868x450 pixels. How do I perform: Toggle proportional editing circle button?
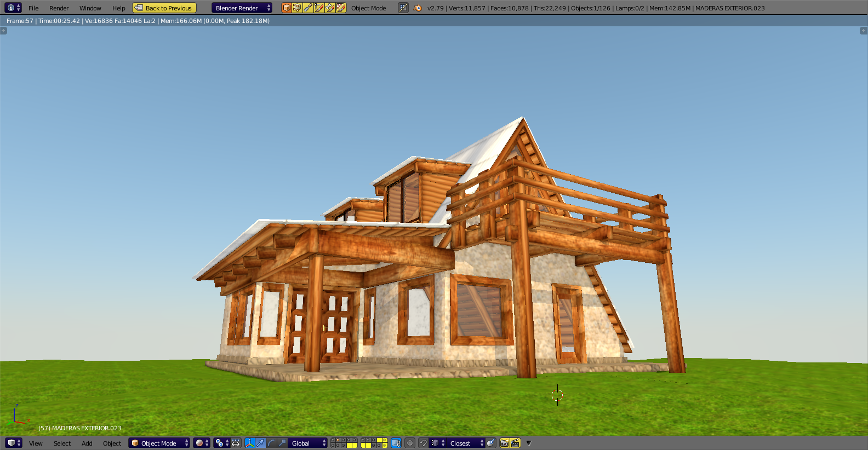pyautogui.click(x=410, y=443)
